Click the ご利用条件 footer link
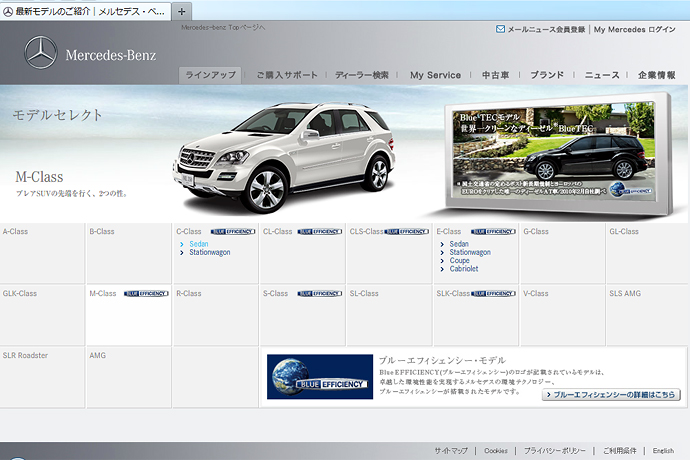Screen dimensions: 690x460 [620, 451]
